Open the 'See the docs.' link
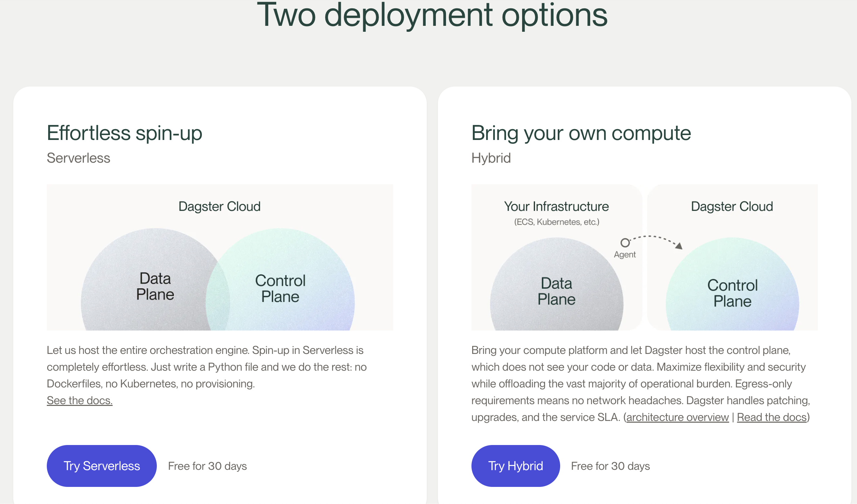The height and width of the screenshot is (504, 857). coord(80,400)
